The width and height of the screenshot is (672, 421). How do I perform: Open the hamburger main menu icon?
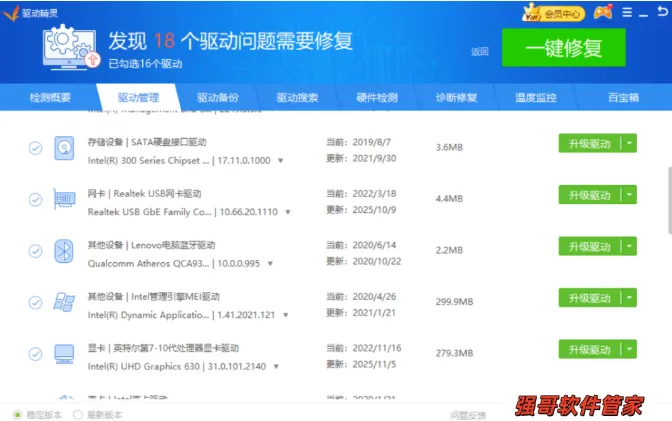(627, 12)
